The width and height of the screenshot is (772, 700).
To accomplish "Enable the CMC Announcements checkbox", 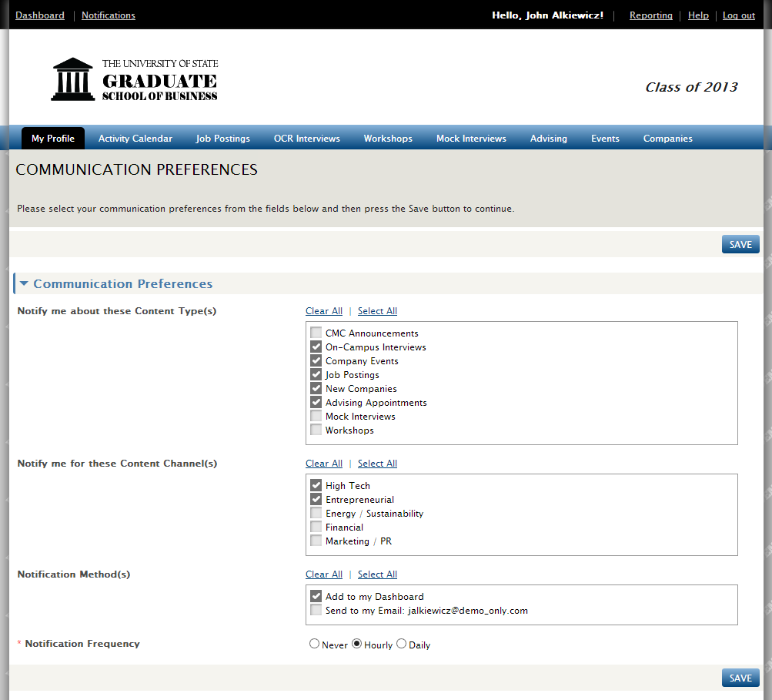I will pyautogui.click(x=316, y=333).
